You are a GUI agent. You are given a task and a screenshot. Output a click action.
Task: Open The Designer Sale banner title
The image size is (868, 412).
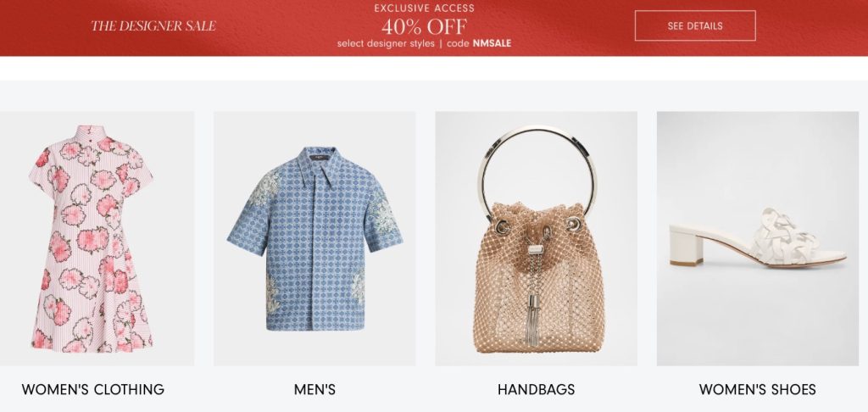153,26
